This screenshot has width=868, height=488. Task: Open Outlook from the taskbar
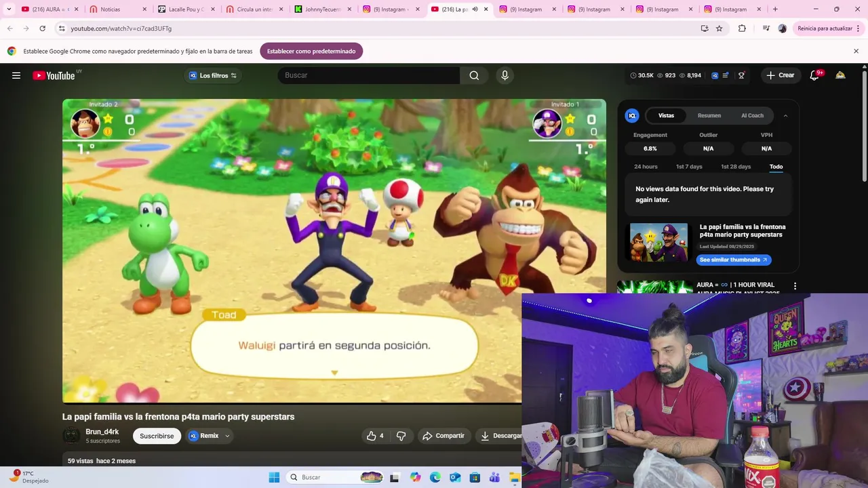coord(455,477)
